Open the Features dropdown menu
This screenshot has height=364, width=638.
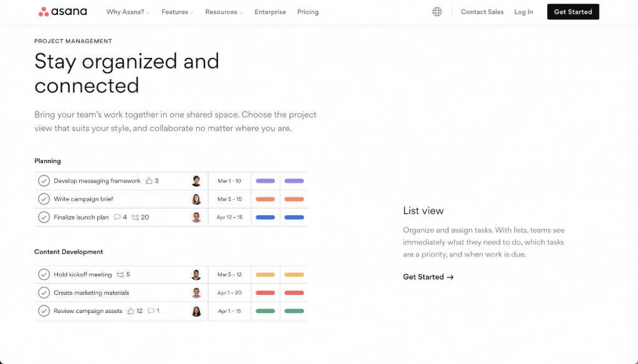pyautogui.click(x=176, y=11)
